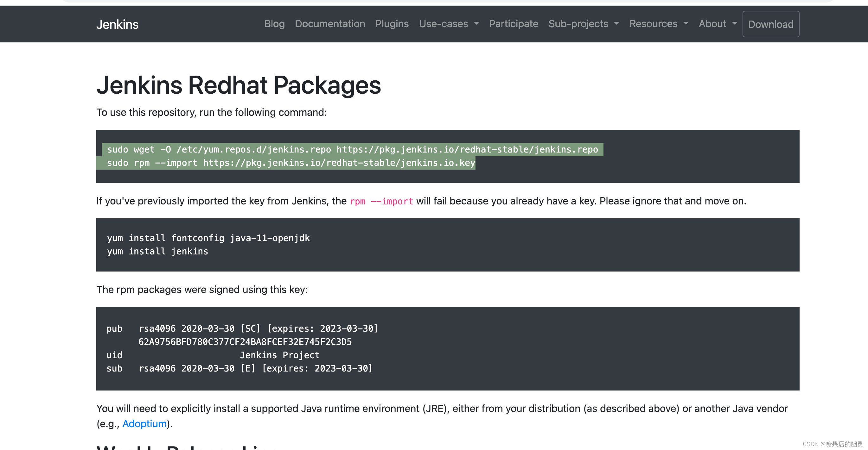Click the yum install jenkins line
Screen dimensions: 868x450
pyautogui.click(x=157, y=251)
